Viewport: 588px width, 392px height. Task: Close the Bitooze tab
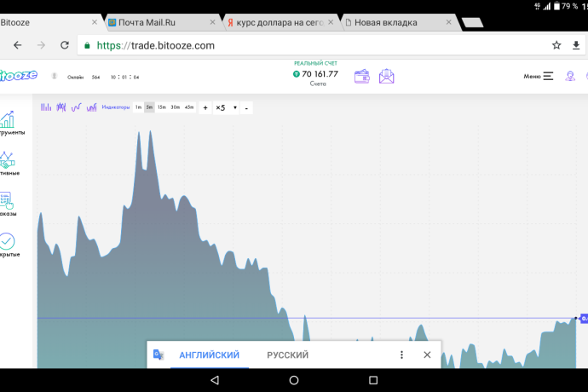[95, 22]
